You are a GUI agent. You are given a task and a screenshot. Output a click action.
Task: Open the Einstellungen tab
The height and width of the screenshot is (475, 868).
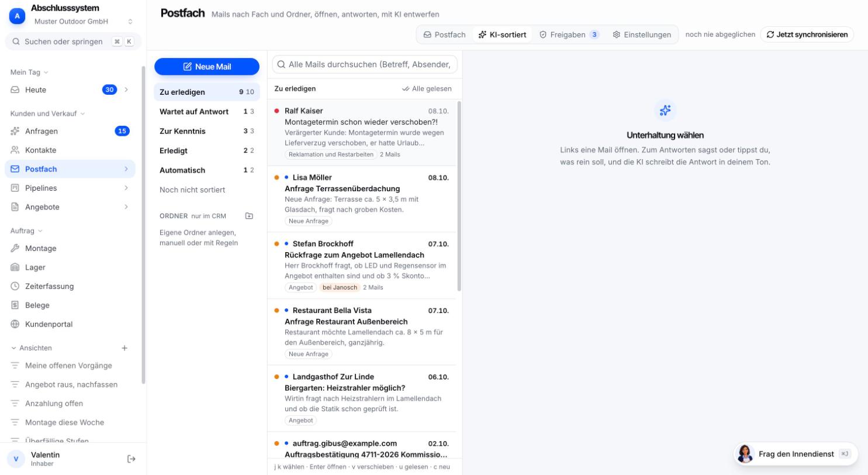click(642, 35)
